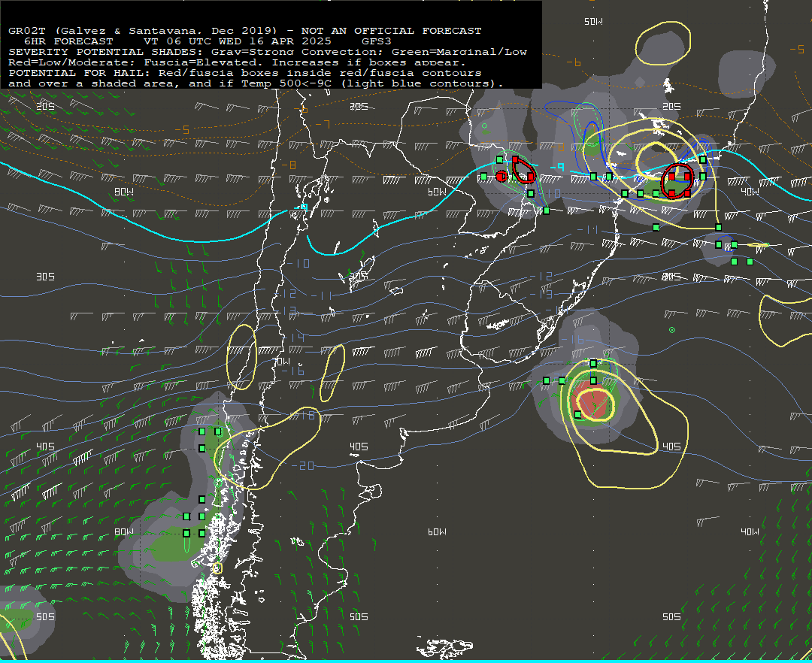Click the '6HR FORECAST' label
This screenshot has height=663, width=812.
tap(68, 41)
